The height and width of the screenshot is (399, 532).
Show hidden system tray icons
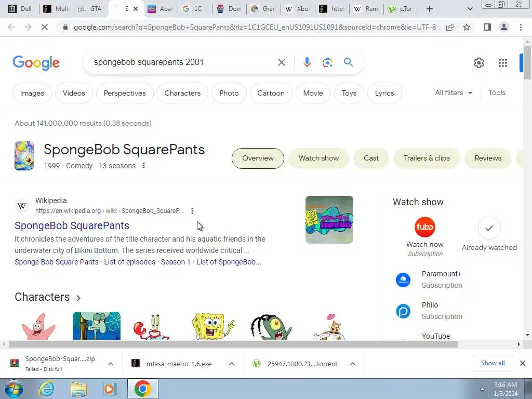[482, 389]
